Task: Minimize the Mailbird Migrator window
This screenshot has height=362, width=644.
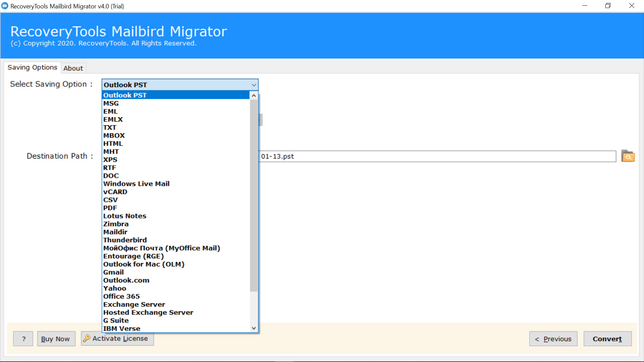Action: [585, 6]
